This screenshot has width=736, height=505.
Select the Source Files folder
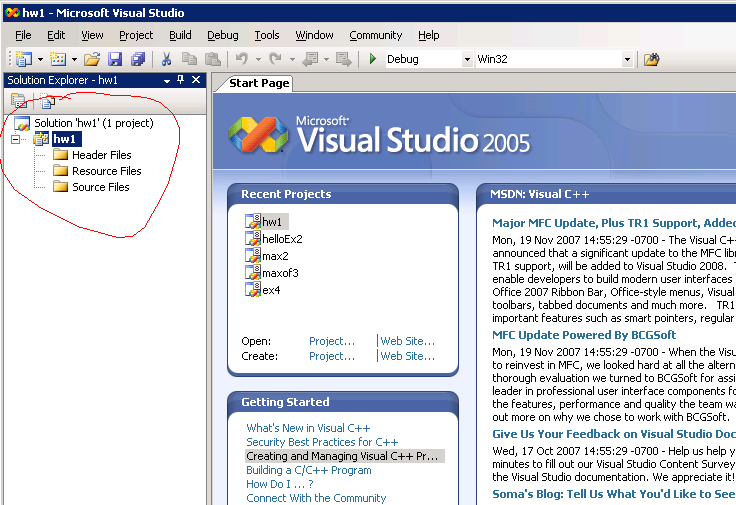click(x=100, y=187)
